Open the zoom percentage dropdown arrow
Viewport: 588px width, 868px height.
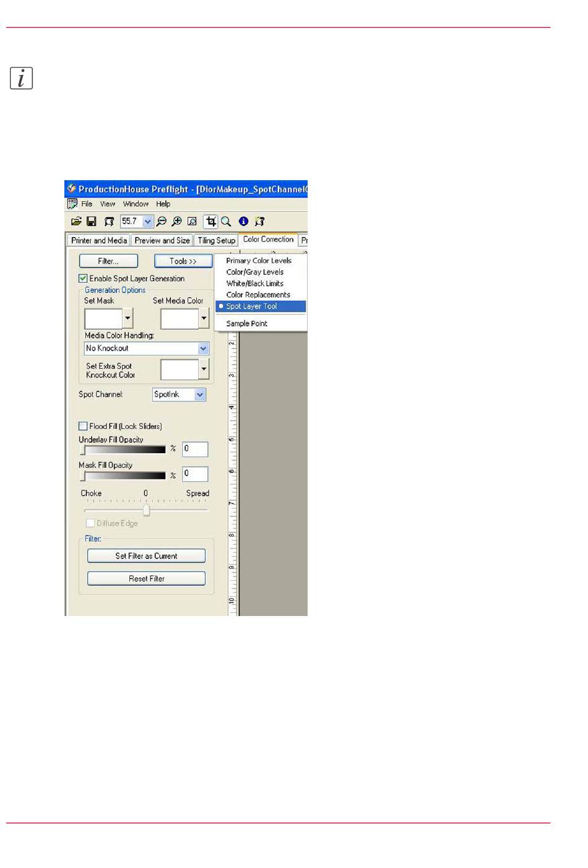(148, 222)
